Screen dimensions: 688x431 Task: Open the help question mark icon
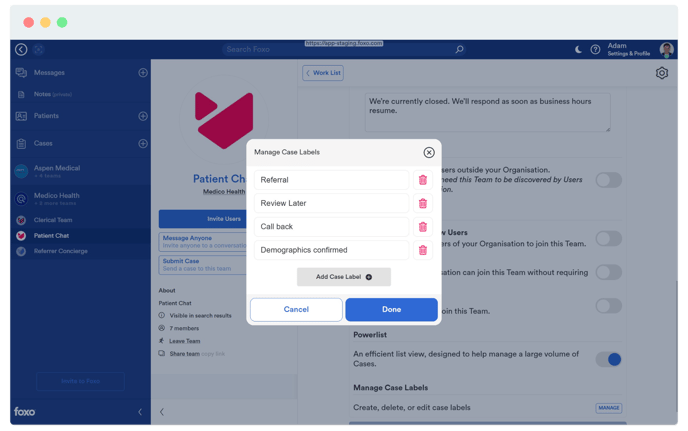(x=595, y=49)
